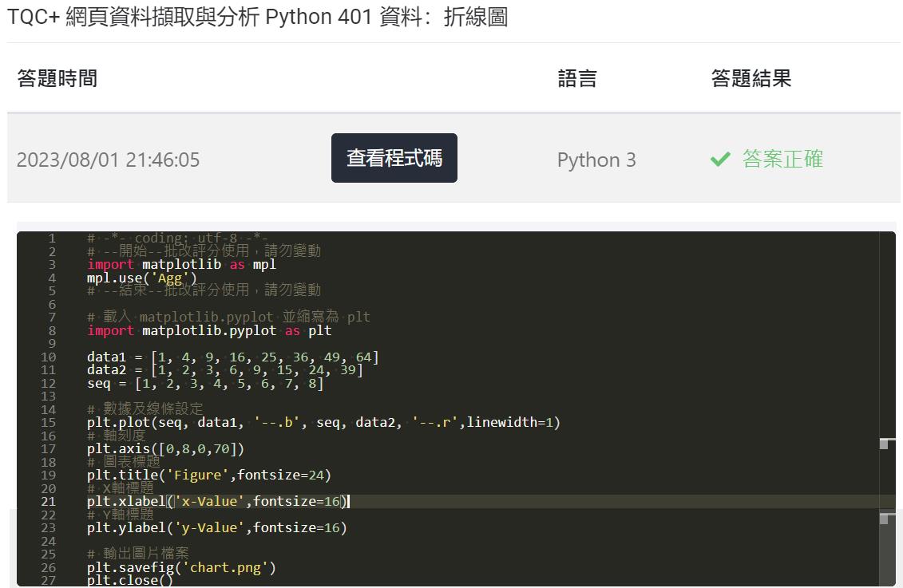The image size is (903, 588).
Task: Click the plt.ylabel line 23
Action: point(216,527)
